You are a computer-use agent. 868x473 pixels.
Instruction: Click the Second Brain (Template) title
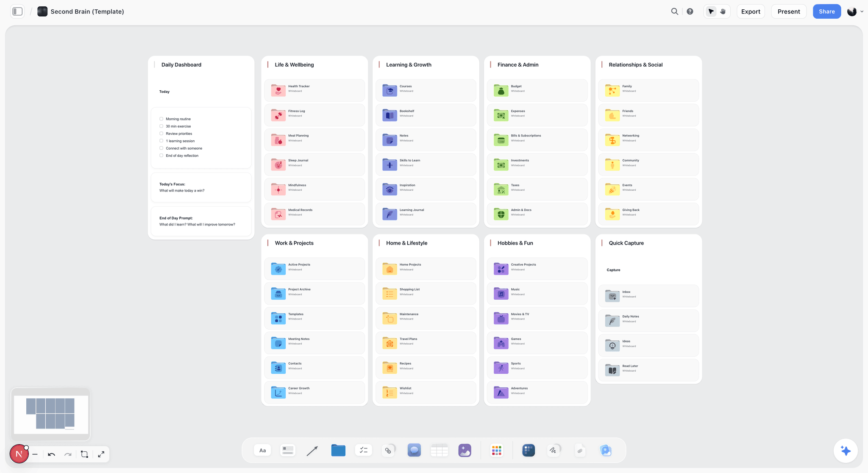[87, 11]
